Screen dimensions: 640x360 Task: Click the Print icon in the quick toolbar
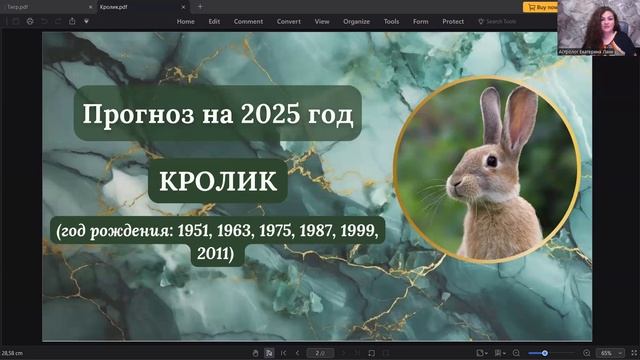tap(30, 21)
